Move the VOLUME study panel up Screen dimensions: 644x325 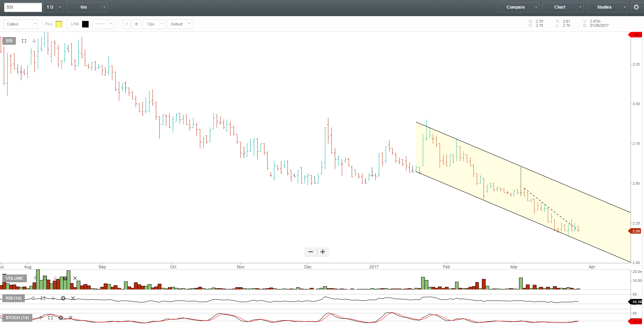coord(35,278)
